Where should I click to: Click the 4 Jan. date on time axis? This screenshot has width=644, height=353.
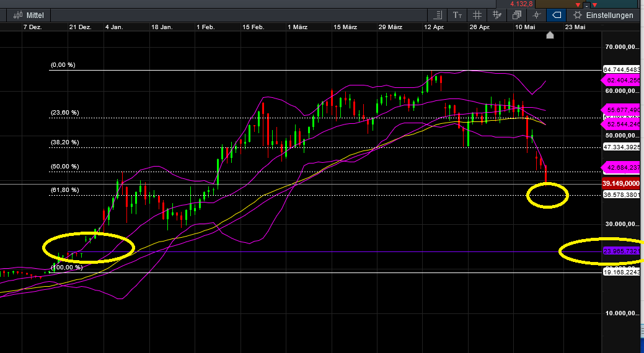point(114,27)
